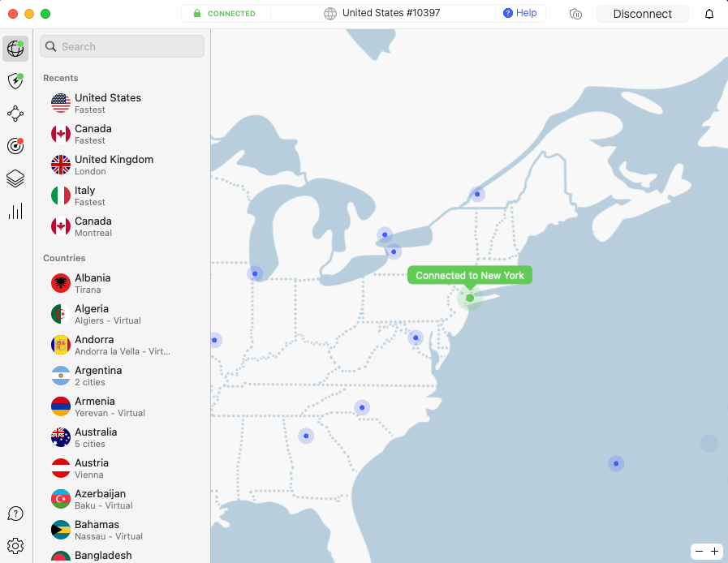Connect to Austria Vienna
The image size is (728, 563).
(x=123, y=468)
